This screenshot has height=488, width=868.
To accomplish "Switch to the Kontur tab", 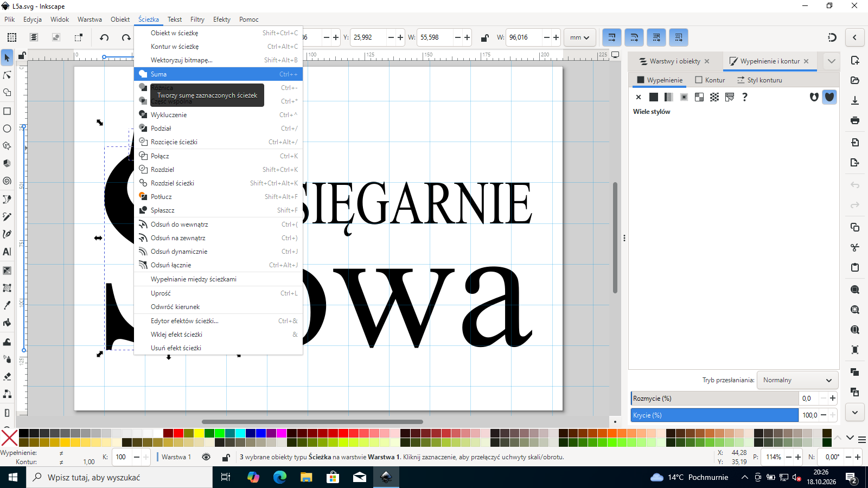I will coord(710,80).
